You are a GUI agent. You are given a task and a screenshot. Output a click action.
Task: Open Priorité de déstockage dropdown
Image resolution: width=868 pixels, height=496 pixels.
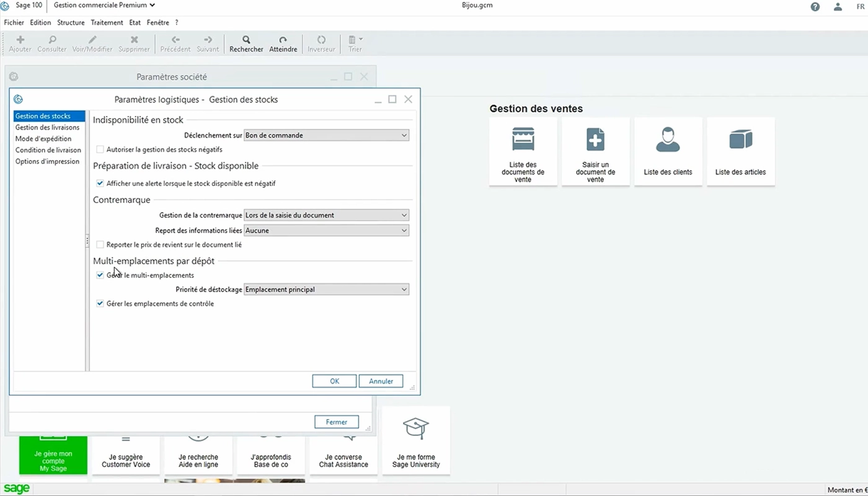click(x=327, y=290)
